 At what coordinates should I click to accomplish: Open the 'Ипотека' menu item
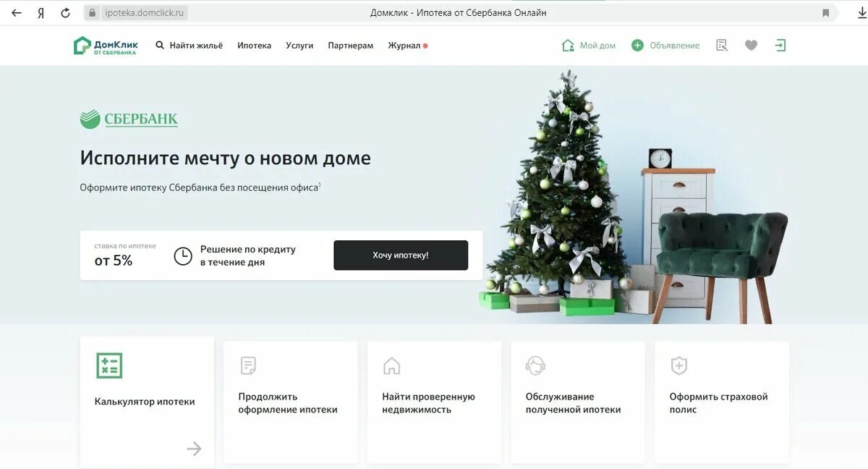tap(255, 46)
